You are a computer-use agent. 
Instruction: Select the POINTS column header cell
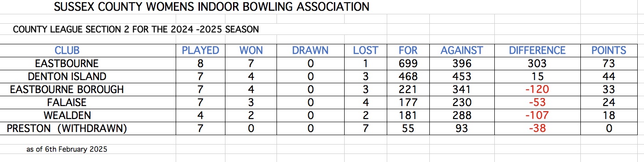(x=609, y=50)
